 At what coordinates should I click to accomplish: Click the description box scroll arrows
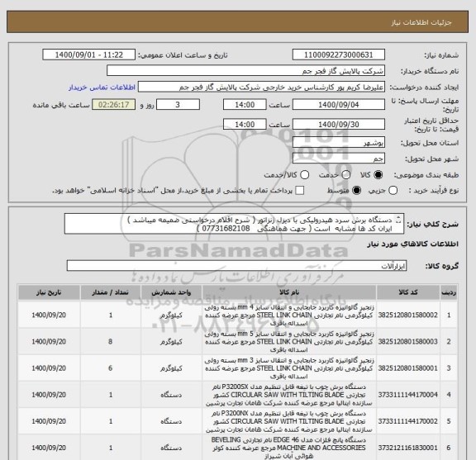point(399,220)
